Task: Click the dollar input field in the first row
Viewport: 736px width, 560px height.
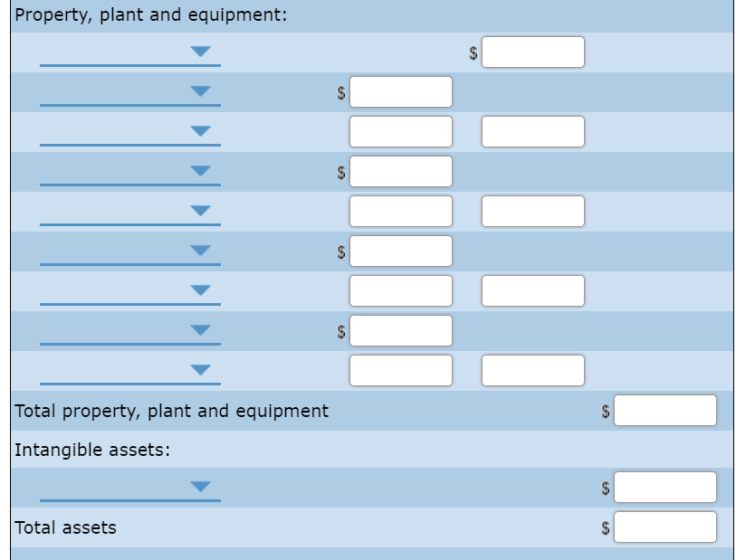Action: (x=533, y=52)
